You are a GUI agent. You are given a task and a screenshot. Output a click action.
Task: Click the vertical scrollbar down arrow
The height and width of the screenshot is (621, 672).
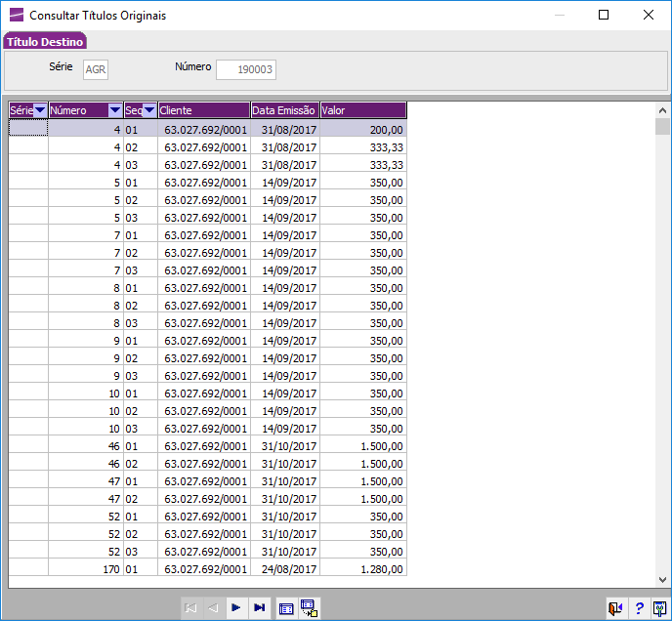(662, 581)
